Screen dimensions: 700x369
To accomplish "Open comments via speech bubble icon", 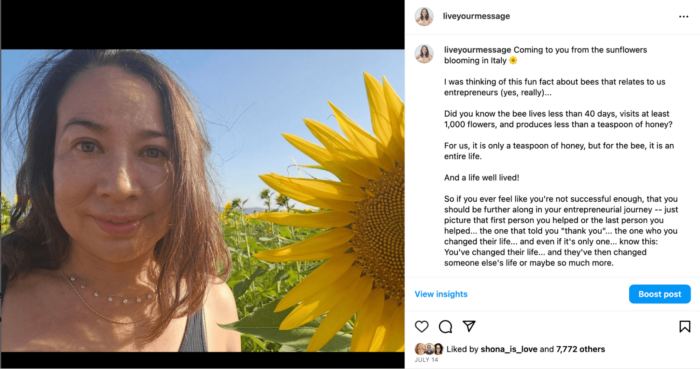I will (x=445, y=327).
